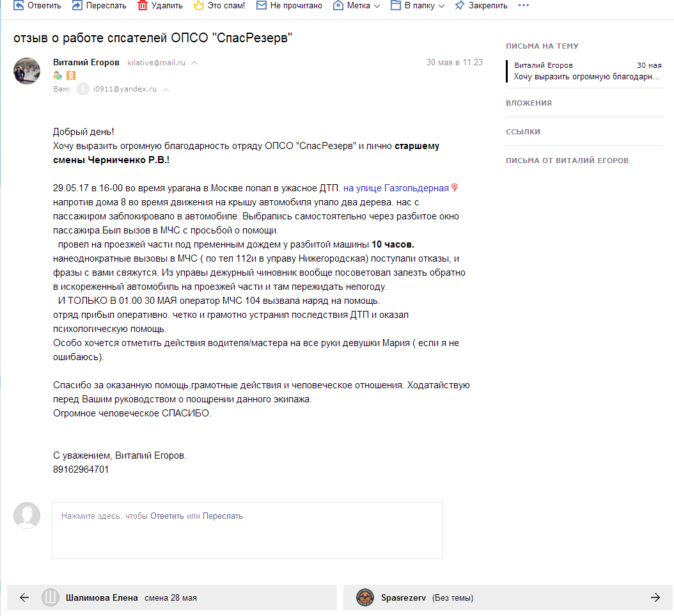This screenshot has width=674, height=616.
Task: Open the Метка label dropdown
Action: click(x=376, y=6)
